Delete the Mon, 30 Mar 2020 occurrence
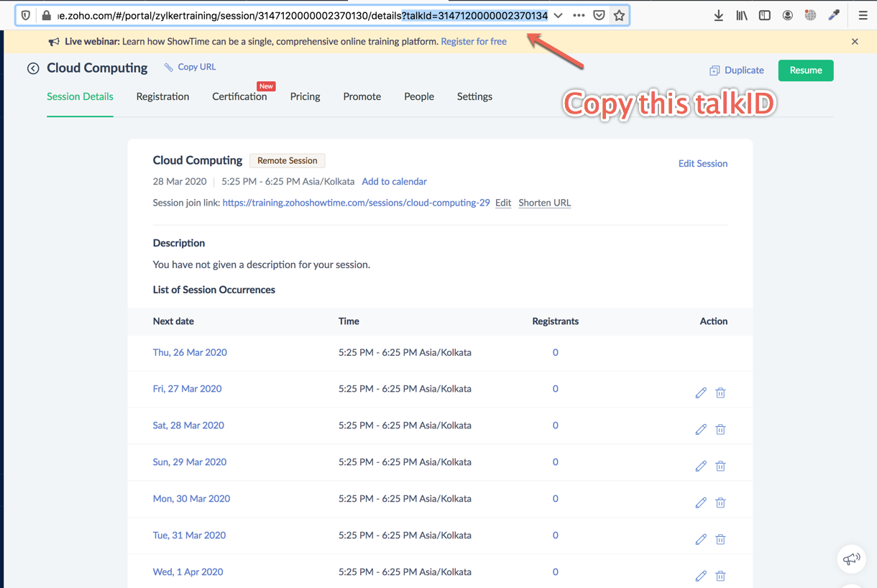Screen dimensions: 877x588 tap(720, 502)
